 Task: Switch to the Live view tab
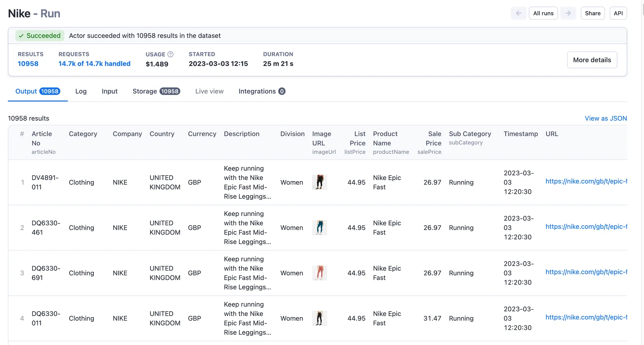pyautogui.click(x=209, y=92)
